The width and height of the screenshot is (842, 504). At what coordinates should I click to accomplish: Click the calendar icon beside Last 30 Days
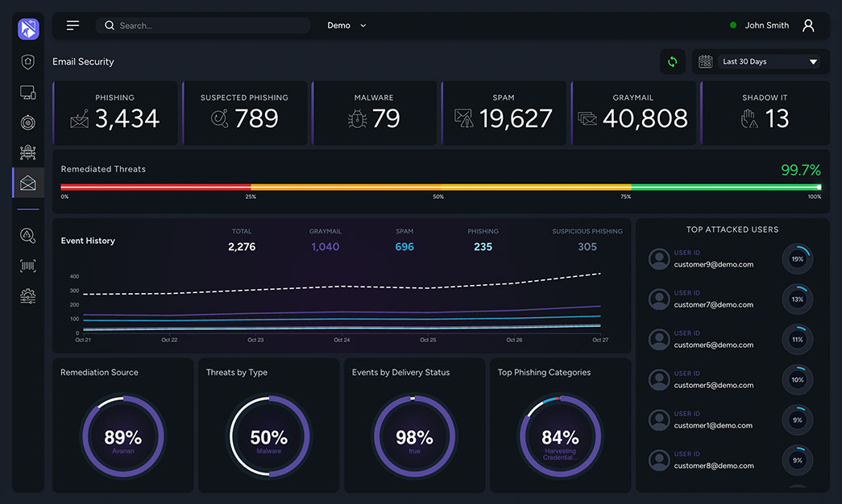click(x=705, y=62)
